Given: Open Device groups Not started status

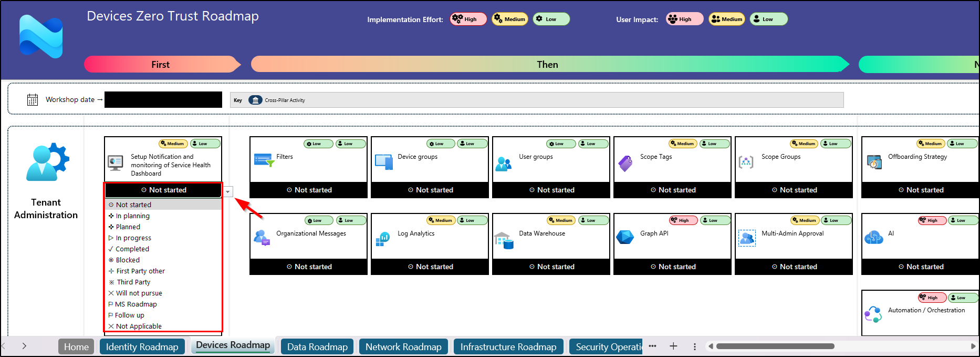Looking at the screenshot, I should click(430, 190).
